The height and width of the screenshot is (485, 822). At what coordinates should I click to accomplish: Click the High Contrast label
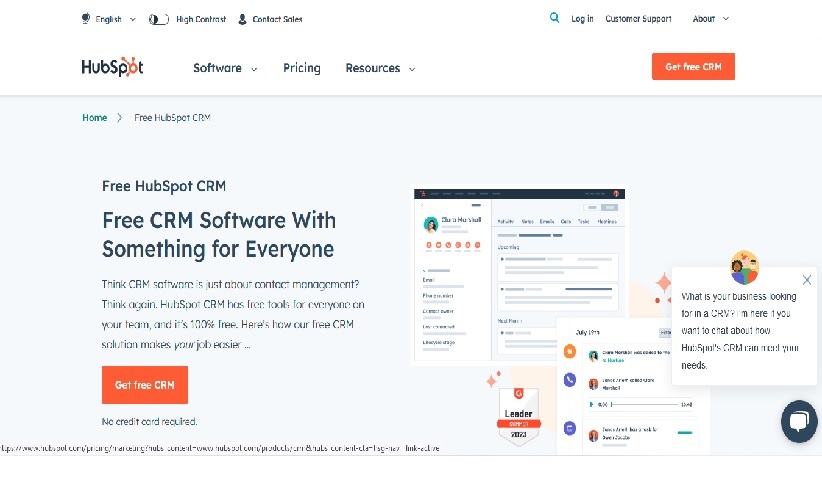(201, 19)
